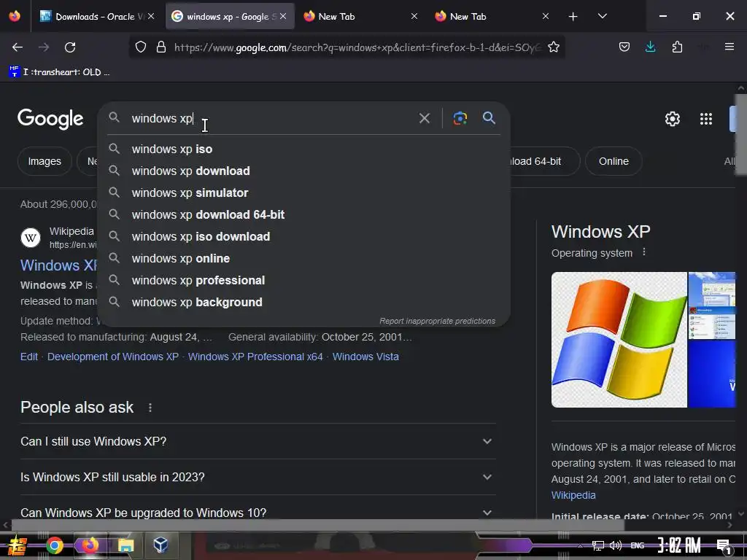Open the Google apps grid
Image resolution: width=747 pixels, height=560 pixels.
click(x=706, y=119)
